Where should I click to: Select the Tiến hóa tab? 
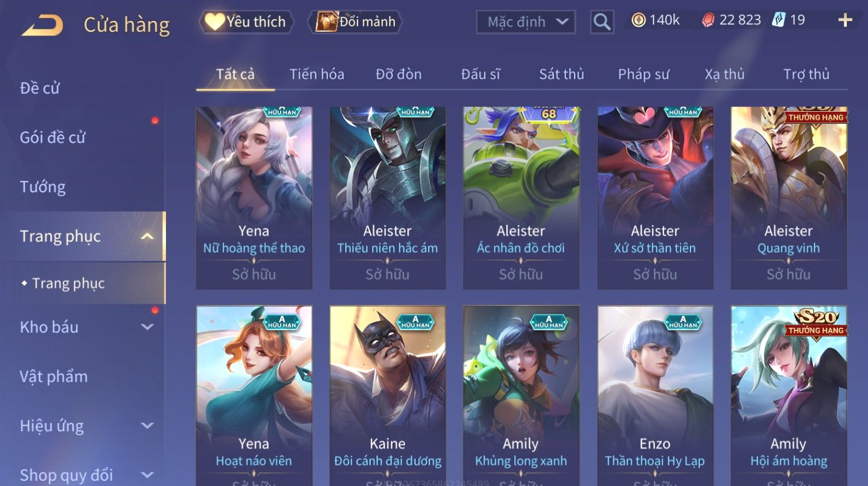[316, 74]
